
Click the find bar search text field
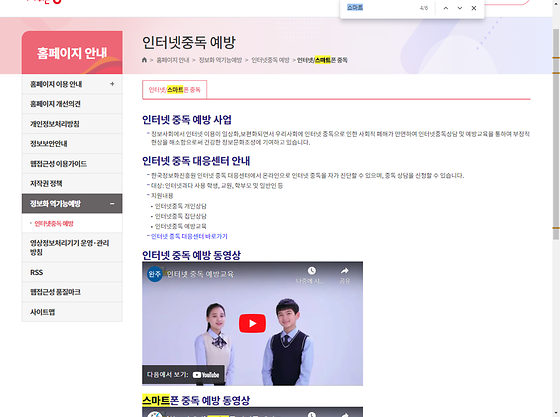(380, 7)
